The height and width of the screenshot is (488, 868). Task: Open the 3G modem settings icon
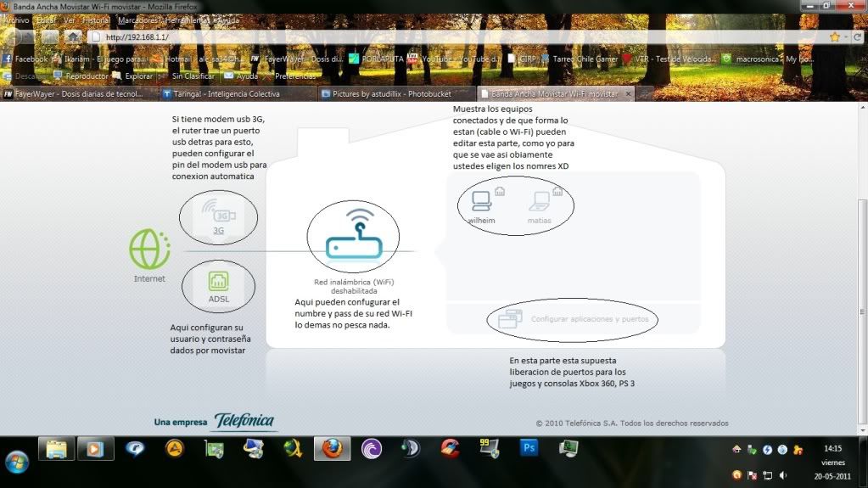click(219, 213)
